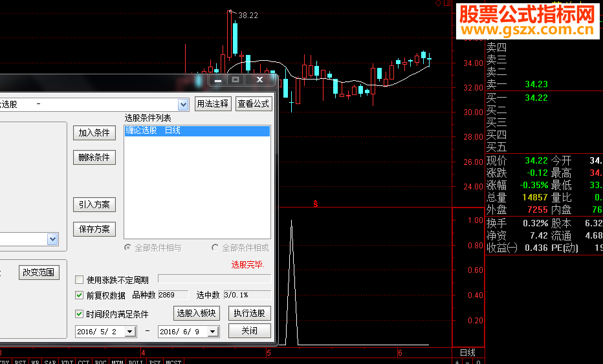Click the 净资 value 7.42
Image resolution: width=603 pixels, height=364 pixels.
(539, 235)
